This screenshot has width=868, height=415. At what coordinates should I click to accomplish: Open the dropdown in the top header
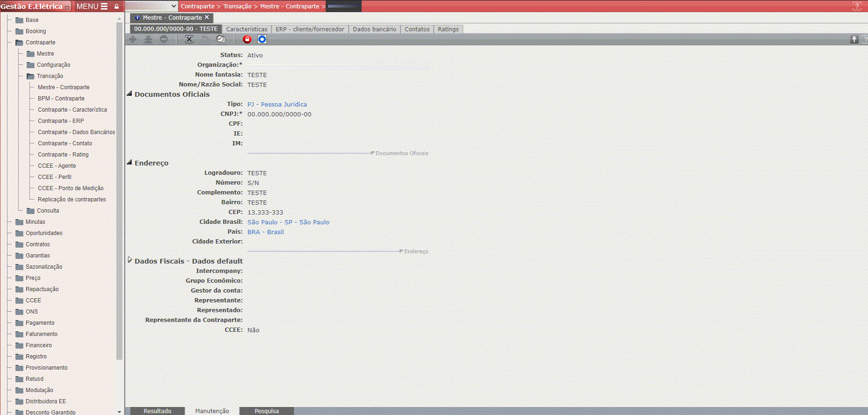151,6
